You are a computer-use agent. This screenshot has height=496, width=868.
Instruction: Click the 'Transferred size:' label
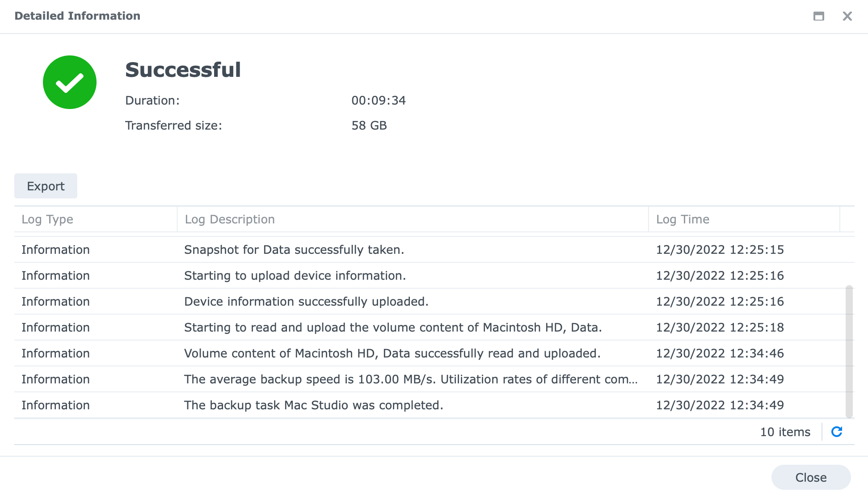pos(173,125)
